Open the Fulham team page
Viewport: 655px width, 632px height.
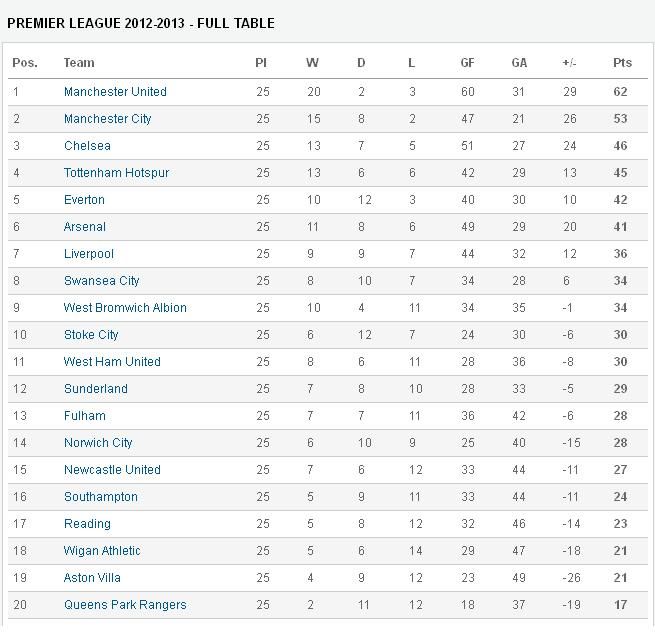tap(84, 416)
